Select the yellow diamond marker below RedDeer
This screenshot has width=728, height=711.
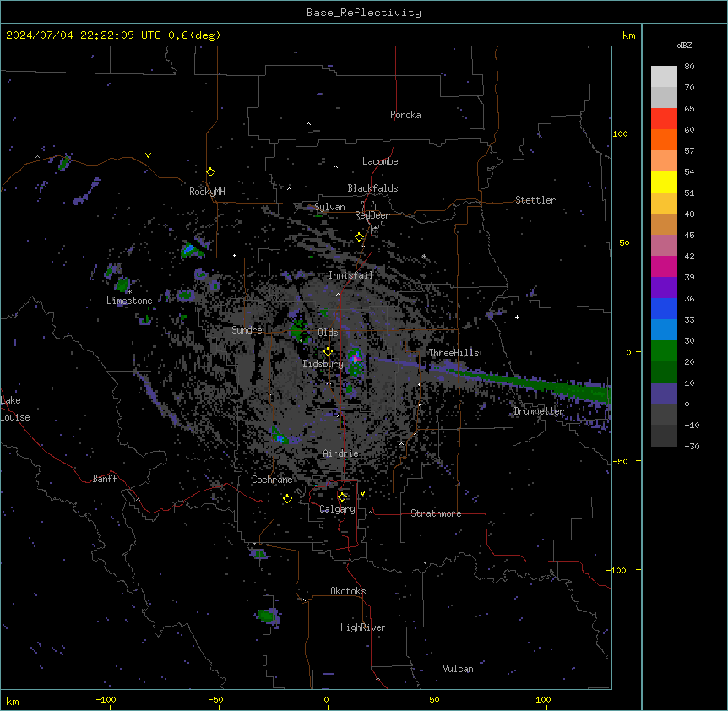click(360, 237)
